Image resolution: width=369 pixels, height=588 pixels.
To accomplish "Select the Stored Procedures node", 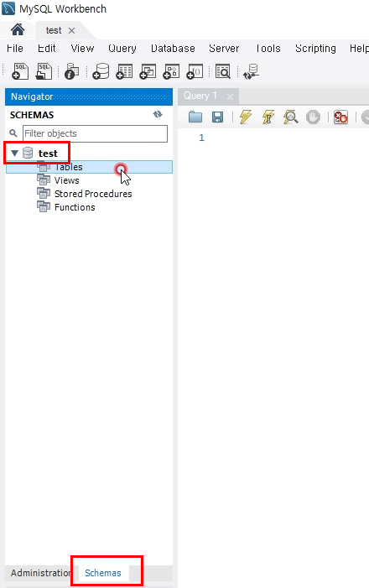I will click(93, 194).
